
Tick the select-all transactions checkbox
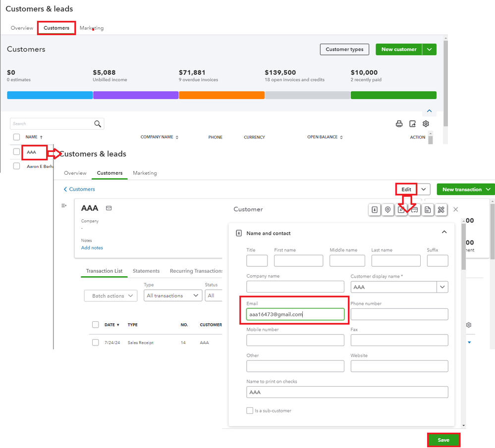click(95, 325)
